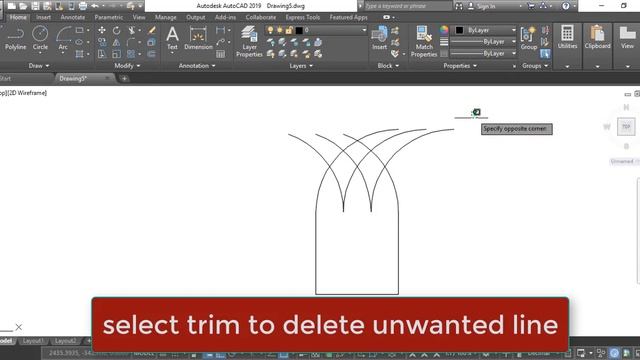Viewport: 640px width, 360px height.
Task: Switch to the Parametric ribbon tab
Action: (109, 17)
